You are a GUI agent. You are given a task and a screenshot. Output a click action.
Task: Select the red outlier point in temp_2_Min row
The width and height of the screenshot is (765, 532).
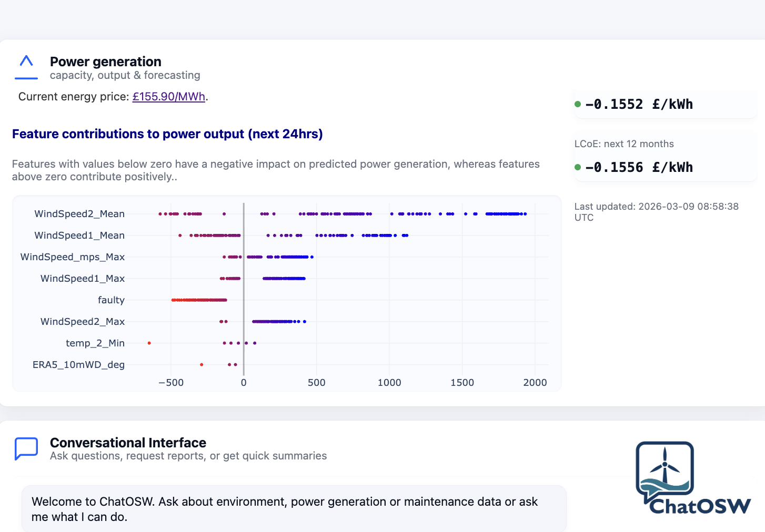(149, 343)
